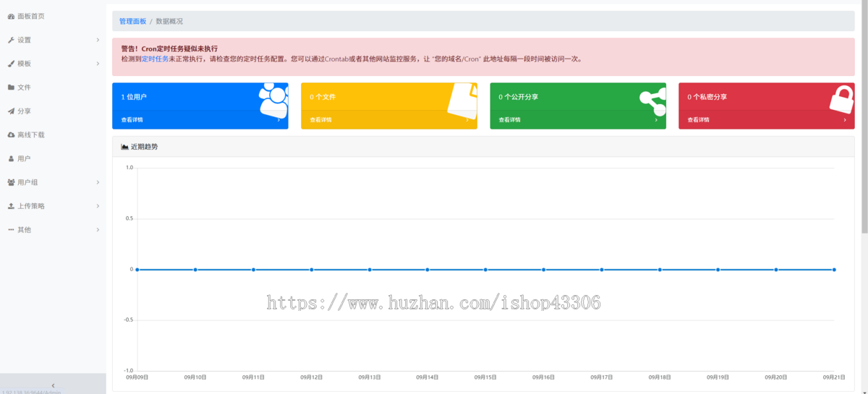Click the arrow on the red 查看详情 footer
Image resolution: width=868 pixels, height=394 pixels.
coord(845,120)
